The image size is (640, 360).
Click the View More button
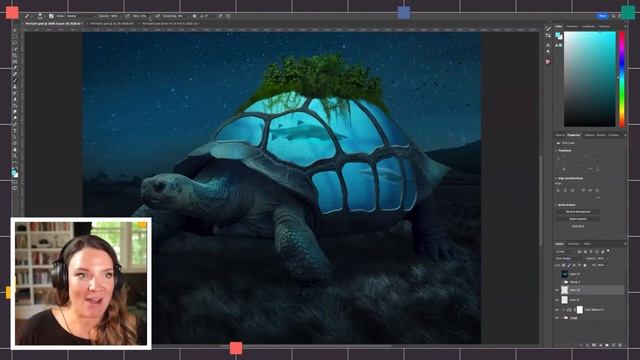click(x=578, y=226)
